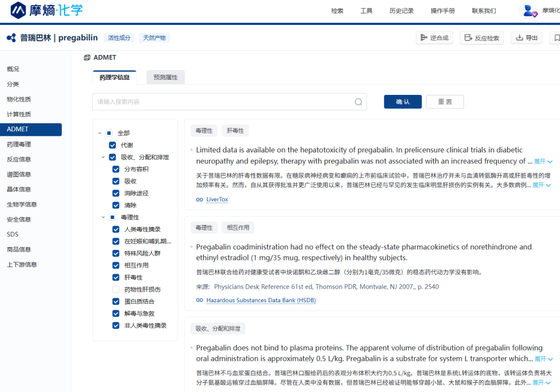Click the link icon beside LiverTox
Viewport: 560px width, 392px height.
[200, 200]
